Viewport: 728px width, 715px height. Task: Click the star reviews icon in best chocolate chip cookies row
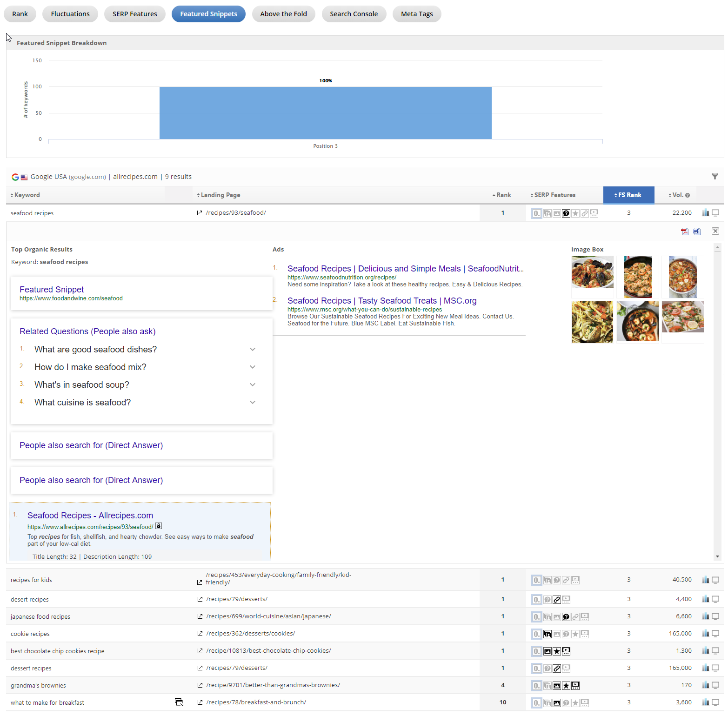click(x=557, y=651)
